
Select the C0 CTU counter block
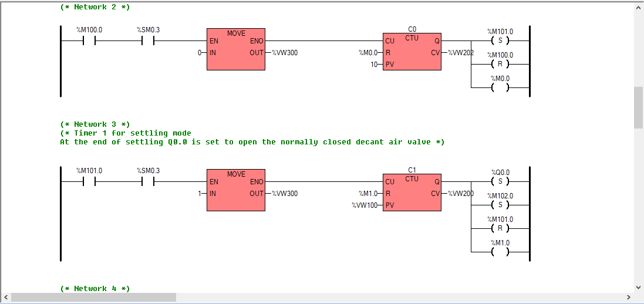[412, 52]
